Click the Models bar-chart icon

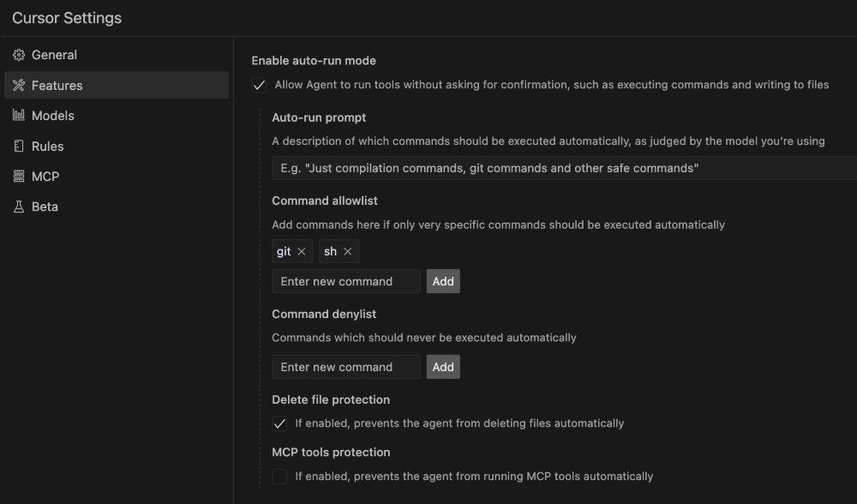point(19,116)
